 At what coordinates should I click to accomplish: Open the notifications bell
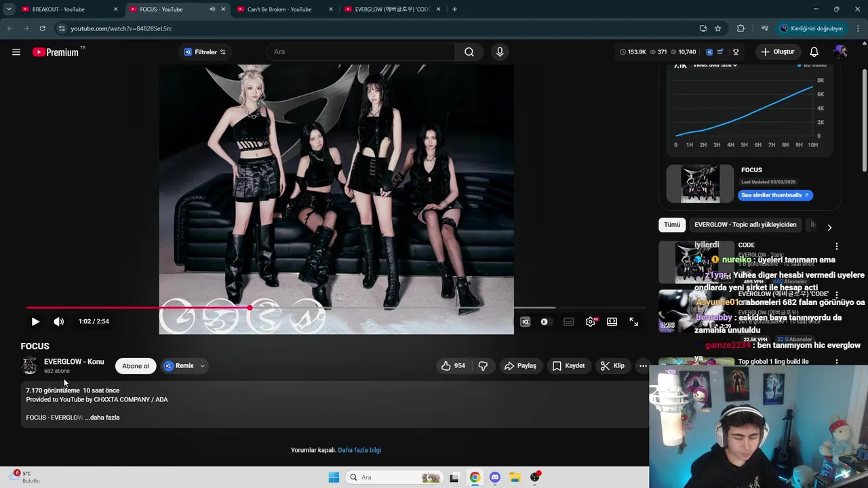pyautogui.click(x=814, y=52)
